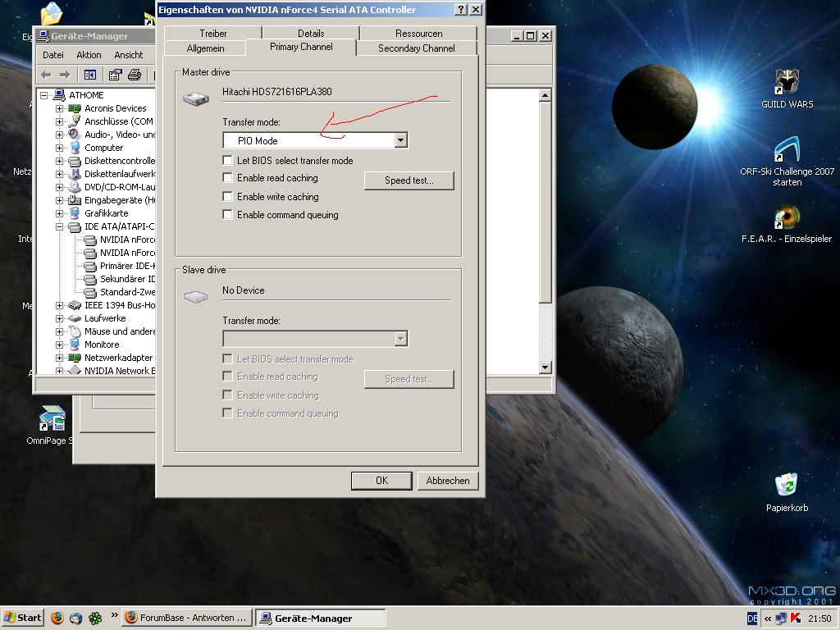Screen dimensions: 840x630
Task: Click the Netzwerkadapter card icon
Action: coord(75,358)
